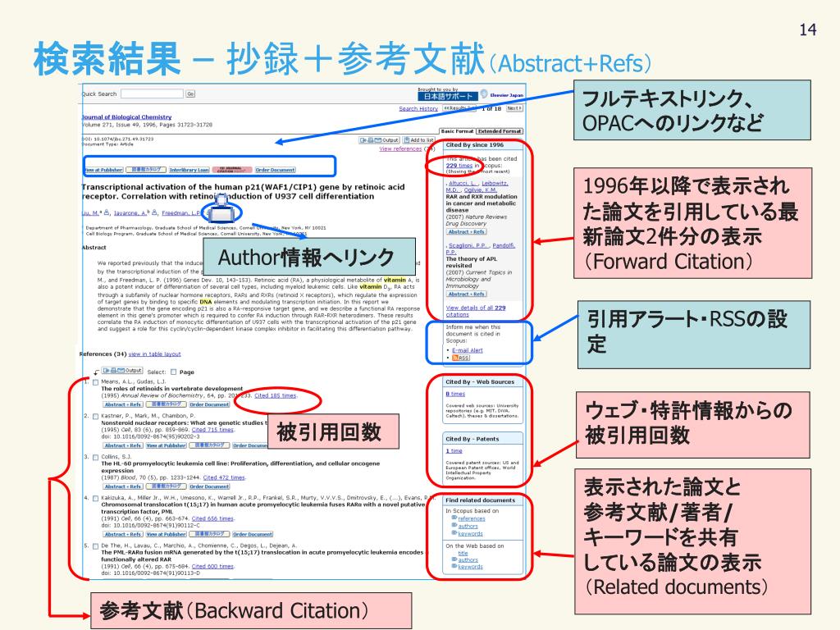Viewport: 840px width, 630px height.
Task: Open author Freedman, L.P. link
Action: coord(181,212)
